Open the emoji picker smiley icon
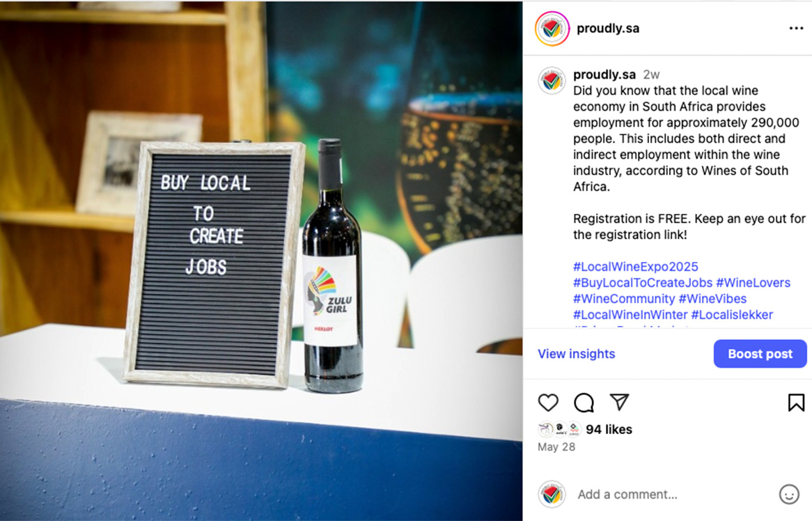 [x=789, y=494]
